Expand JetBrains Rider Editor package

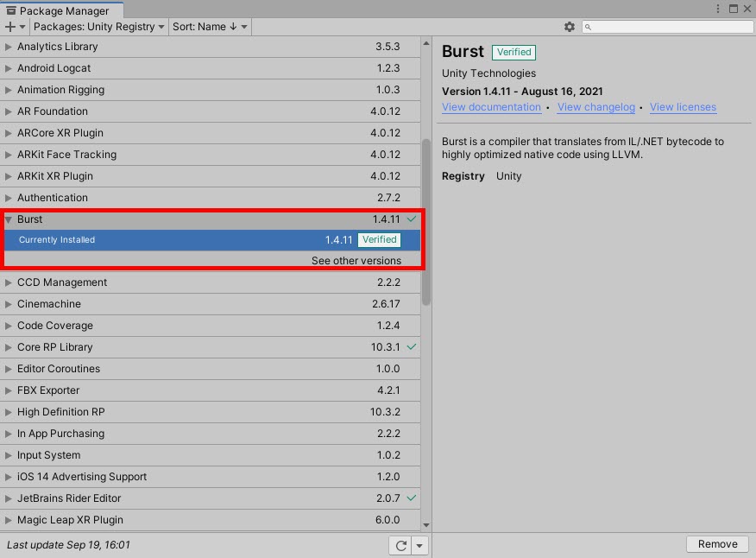click(x=8, y=498)
